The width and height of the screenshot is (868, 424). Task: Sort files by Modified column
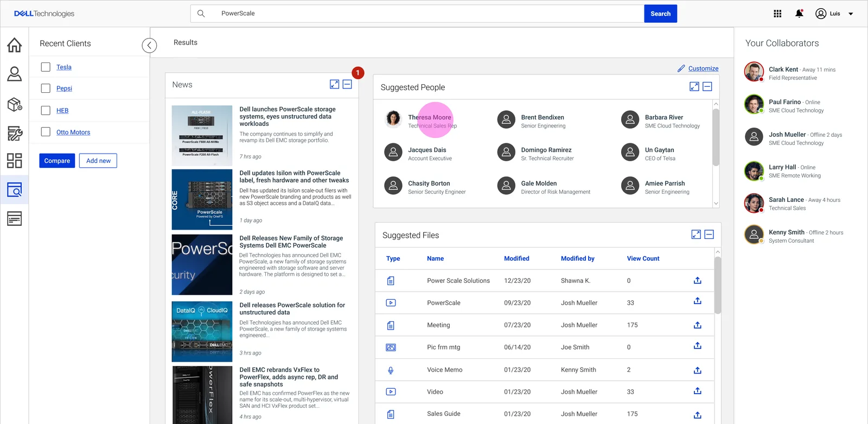(516, 258)
